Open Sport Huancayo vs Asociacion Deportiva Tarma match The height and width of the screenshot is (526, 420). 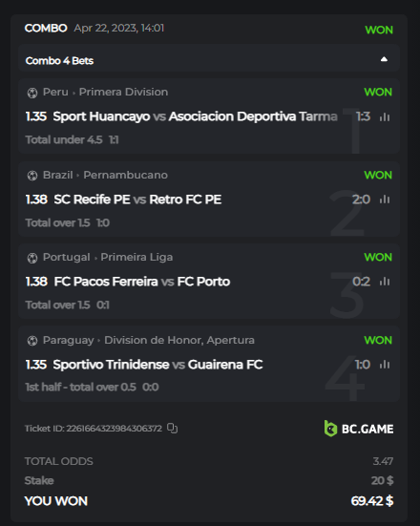tap(196, 116)
